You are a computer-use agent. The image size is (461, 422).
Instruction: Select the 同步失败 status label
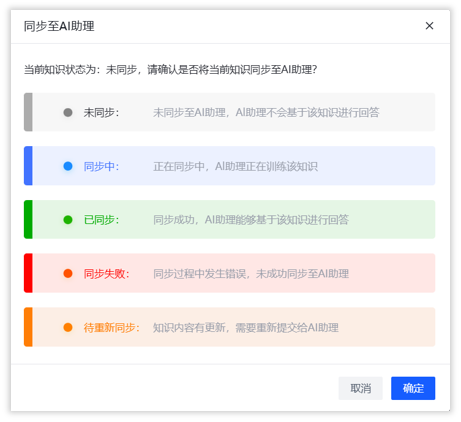pyautogui.click(x=106, y=274)
